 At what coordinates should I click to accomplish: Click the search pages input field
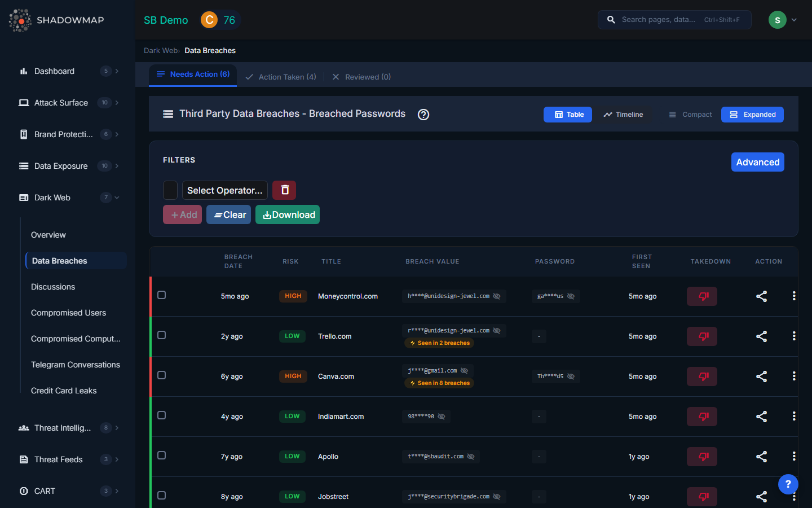tap(659, 20)
